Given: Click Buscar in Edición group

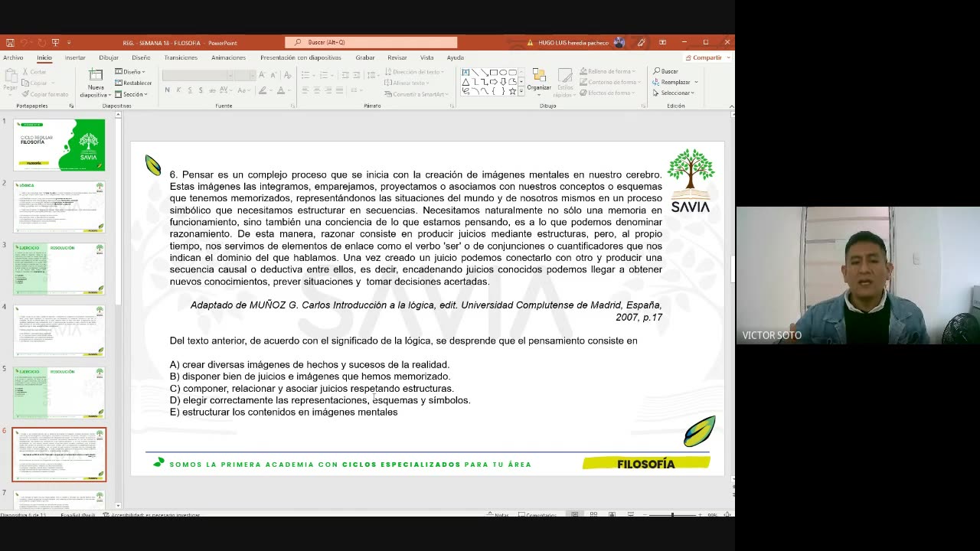Looking at the screenshot, I should (665, 71).
